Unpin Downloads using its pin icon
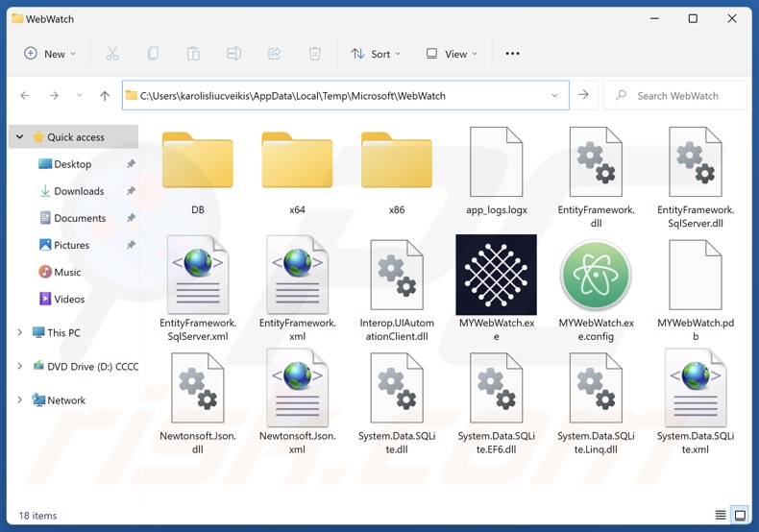This screenshot has height=532, width=759. click(131, 191)
